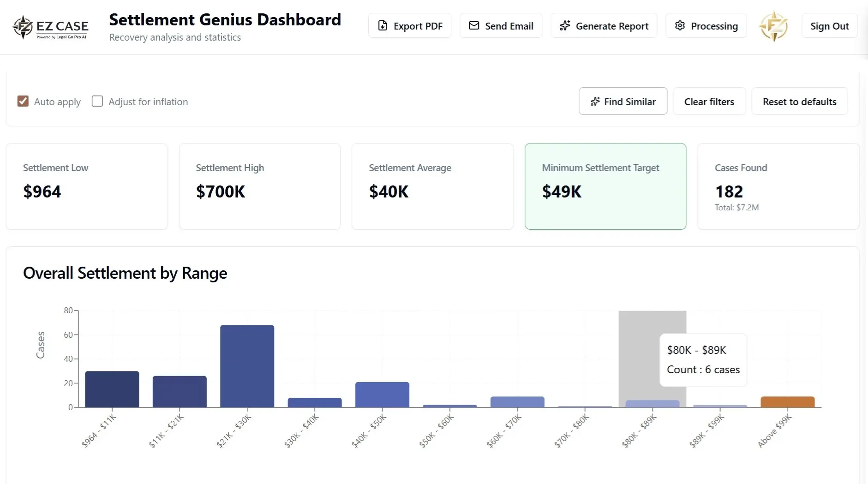Select the orange Above $99K bar
This screenshot has width=868, height=484.
(787, 400)
